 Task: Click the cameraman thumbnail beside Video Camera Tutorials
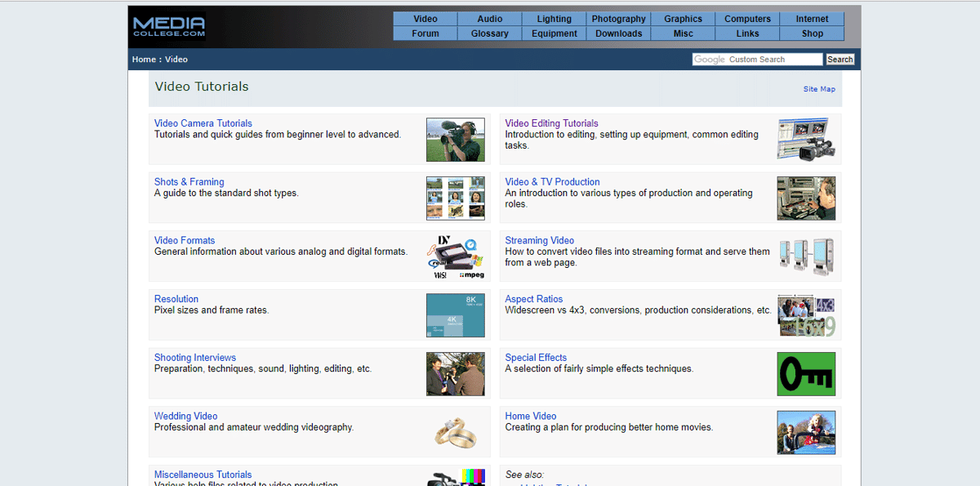[x=455, y=140]
